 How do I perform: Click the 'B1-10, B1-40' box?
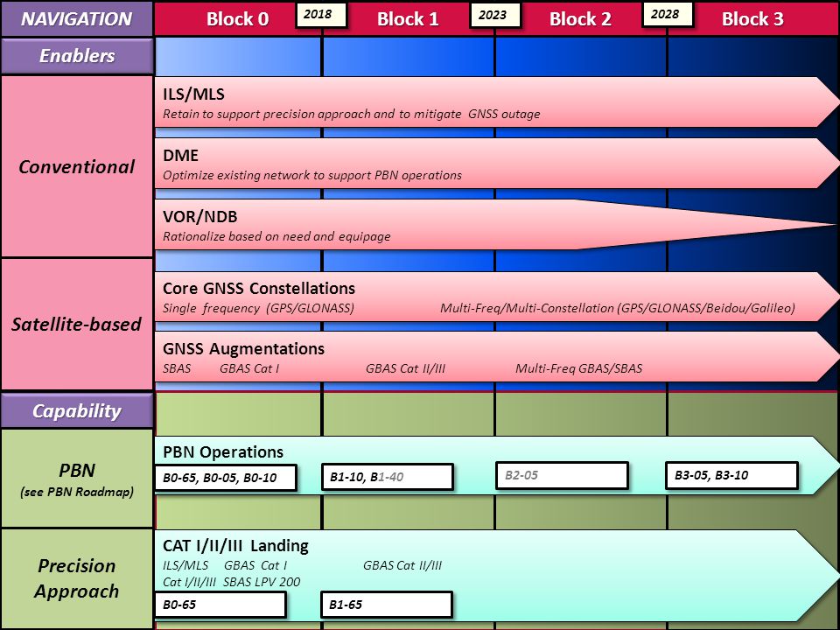[388, 477]
